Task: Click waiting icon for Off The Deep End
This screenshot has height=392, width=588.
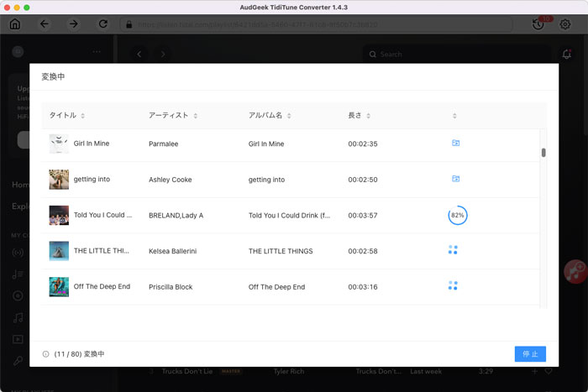Action: point(453,285)
